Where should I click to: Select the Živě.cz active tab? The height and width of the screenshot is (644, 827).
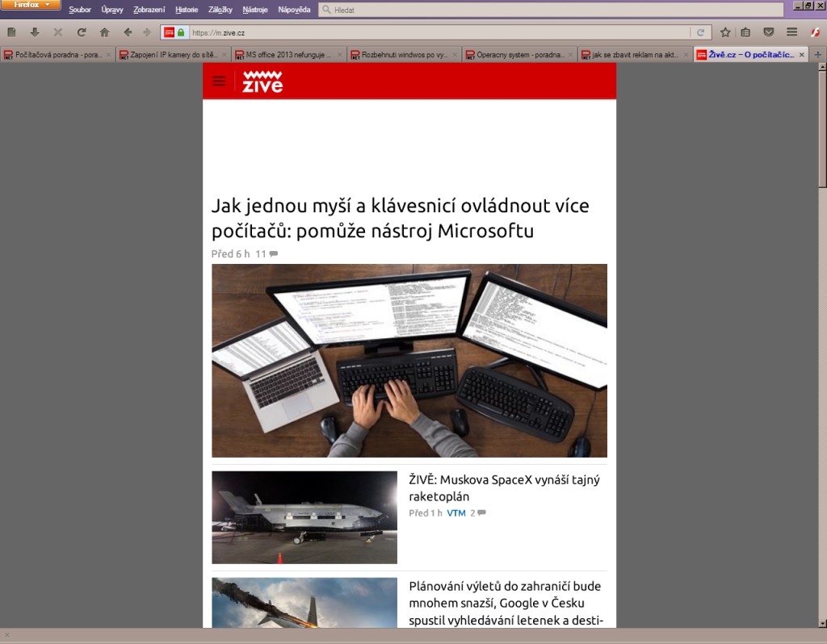[750, 55]
